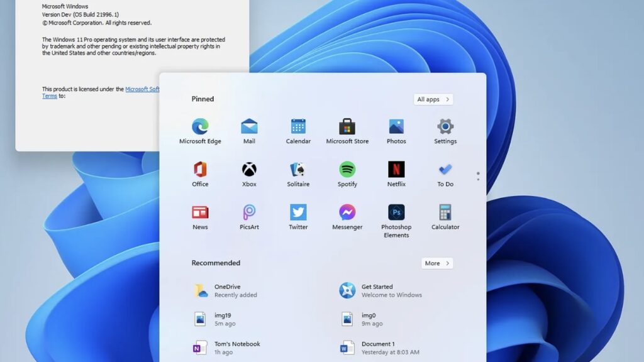The height and width of the screenshot is (362, 644).
Task: Start a game of Solitaire
Action: pyautogui.click(x=297, y=170)
